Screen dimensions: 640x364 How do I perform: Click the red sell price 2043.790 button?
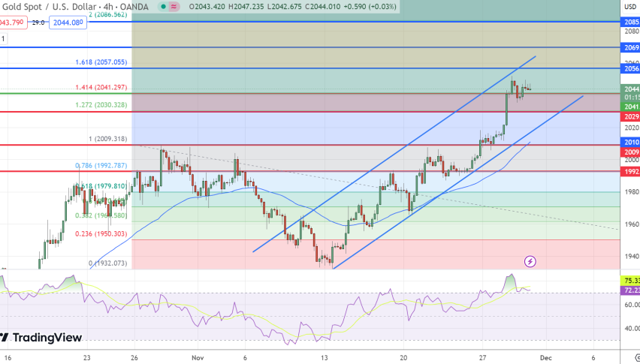[14, 23]
